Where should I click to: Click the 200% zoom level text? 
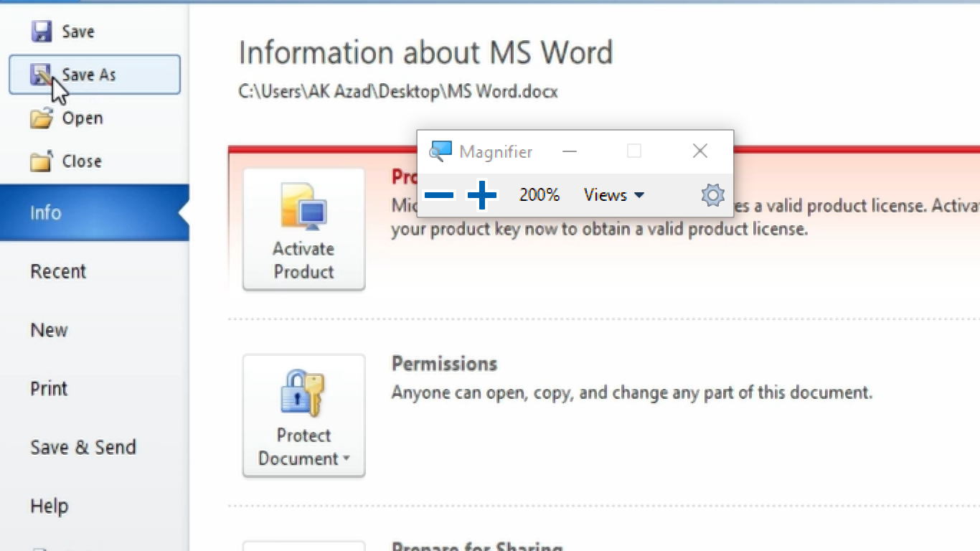pyautogui.click(x=540, y=195)
